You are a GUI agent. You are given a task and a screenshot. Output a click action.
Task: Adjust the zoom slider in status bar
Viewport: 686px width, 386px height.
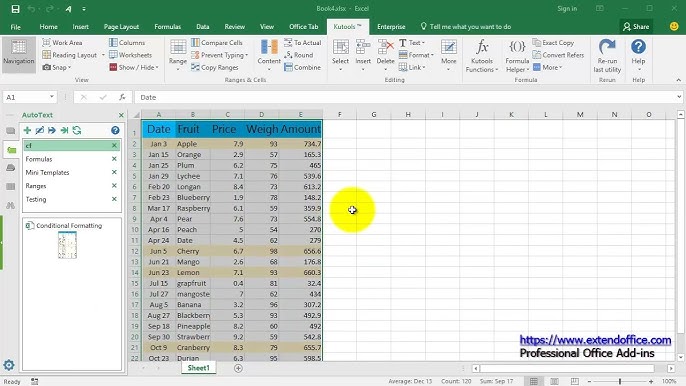point(620,382)
